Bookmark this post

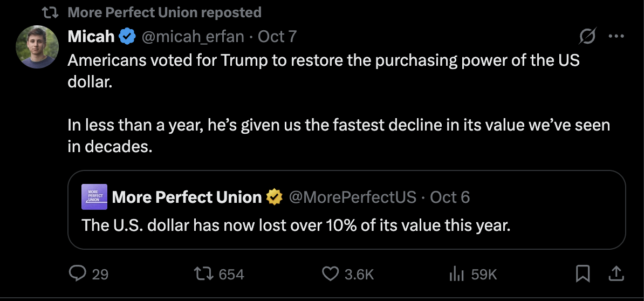(583, 274)
